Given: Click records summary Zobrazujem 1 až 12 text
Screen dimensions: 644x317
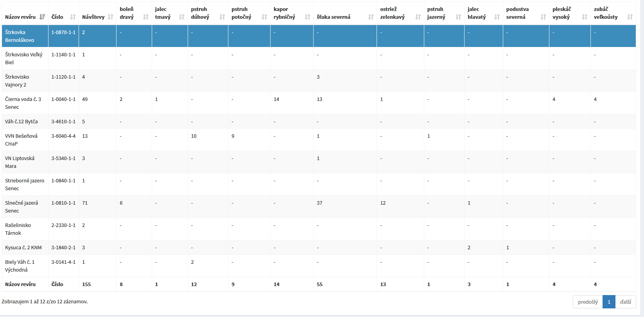Looking at the screenshot, I should tap(45, 301).
